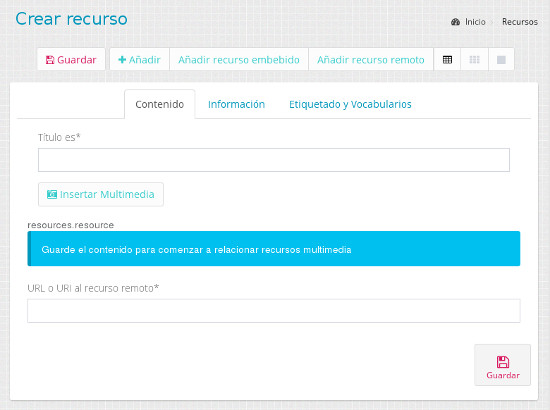Go to the Recursos breadcrumb link

pos(519,22)
